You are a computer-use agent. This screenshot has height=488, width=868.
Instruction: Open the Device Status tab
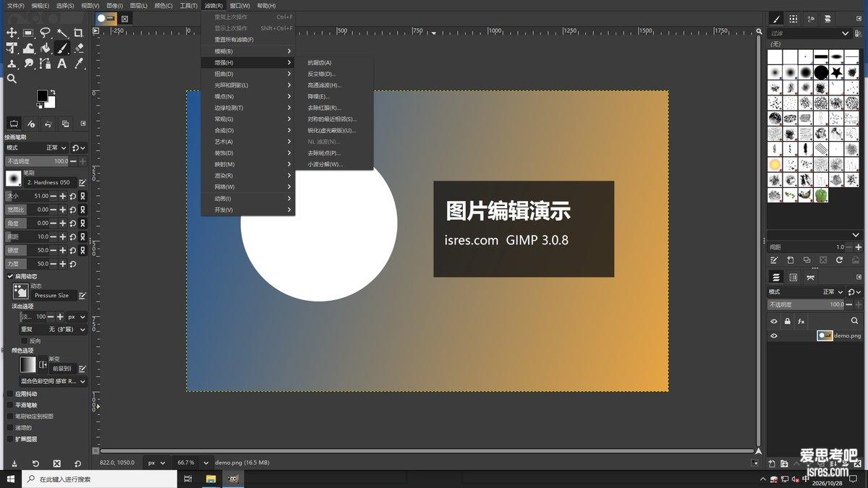(31, 124)
